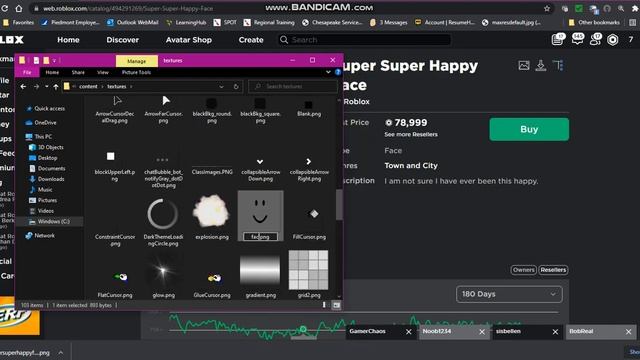Viewport: 640px width, 360px height.
Task: Select the grid2.png file
Action: point(309,274)
